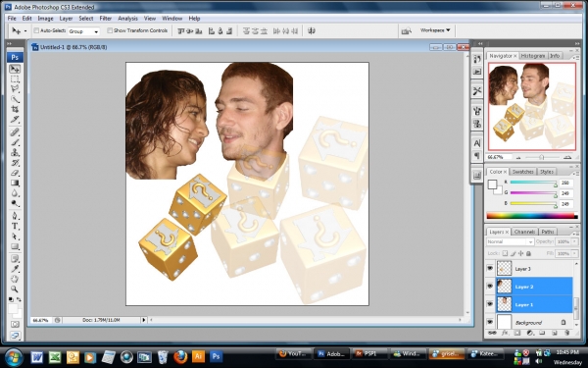
Task: Click the Go to Bridge icon
Action: coord(406,30)
